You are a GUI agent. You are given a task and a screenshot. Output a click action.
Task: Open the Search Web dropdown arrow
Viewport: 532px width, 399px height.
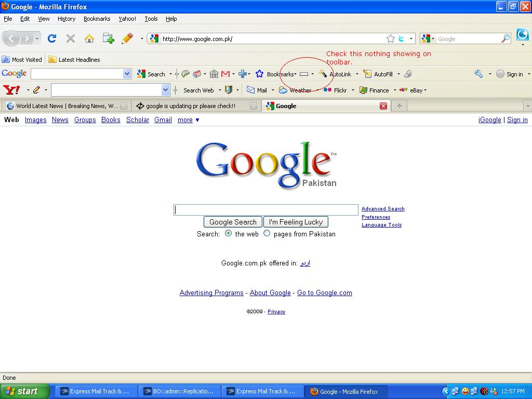click(x=220, y=90)
